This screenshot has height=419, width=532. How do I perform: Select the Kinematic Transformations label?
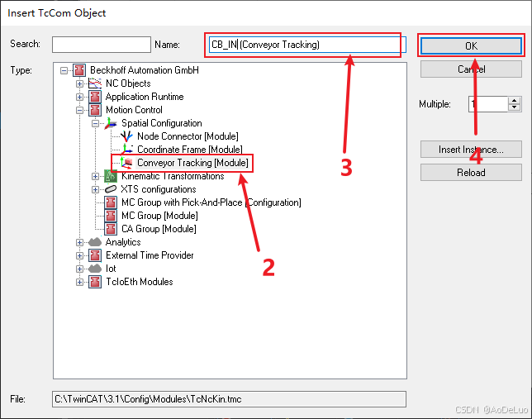[x=173, y=176]
